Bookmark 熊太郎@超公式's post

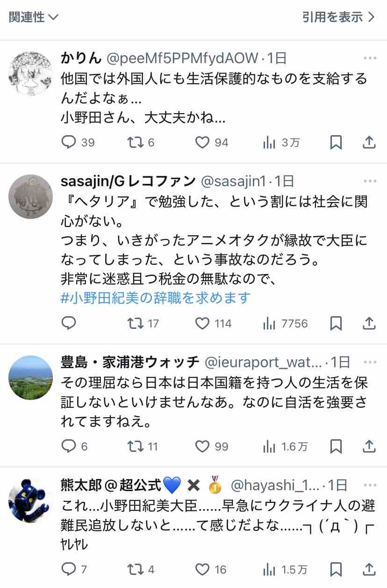[x=336, y=569]
